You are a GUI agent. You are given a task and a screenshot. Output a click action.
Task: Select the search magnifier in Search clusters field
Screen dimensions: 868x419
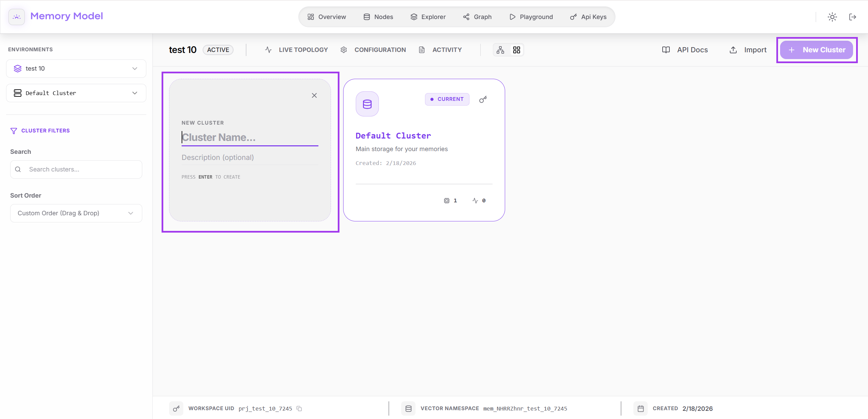coord(18,169)
